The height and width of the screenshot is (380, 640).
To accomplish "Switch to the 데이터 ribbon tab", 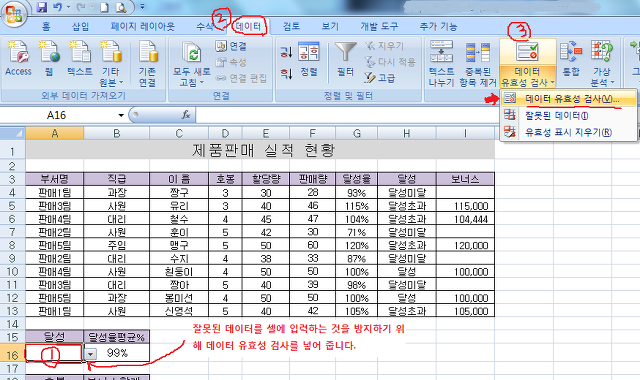I will point(248,27).
